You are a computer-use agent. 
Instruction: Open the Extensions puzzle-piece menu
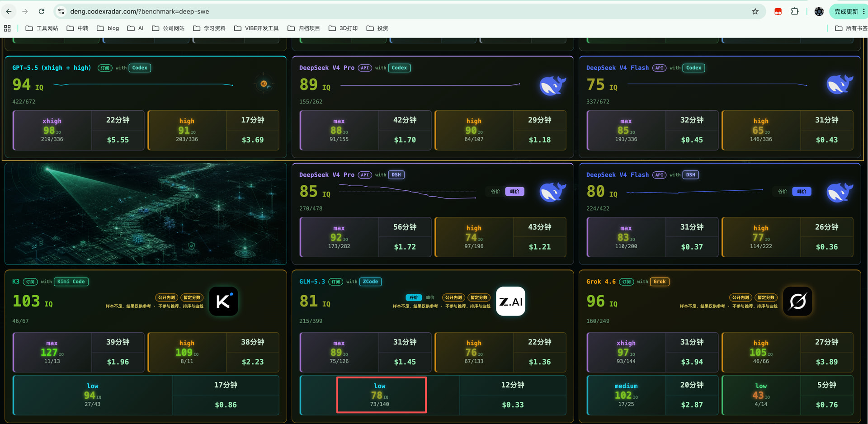tap(795, 11)
